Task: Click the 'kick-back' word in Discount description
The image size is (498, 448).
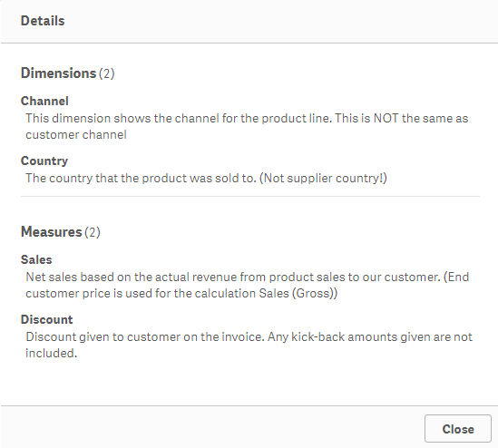Action: pos(317,336)
